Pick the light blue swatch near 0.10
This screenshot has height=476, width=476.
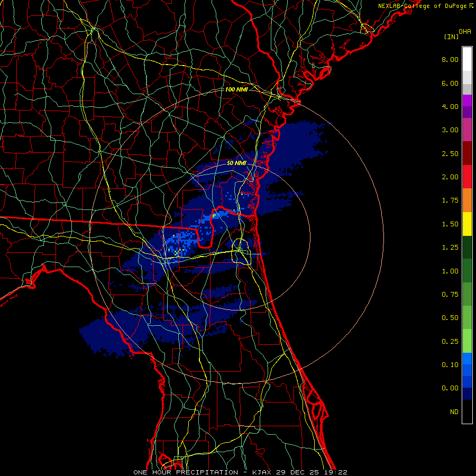pos(467,359)
